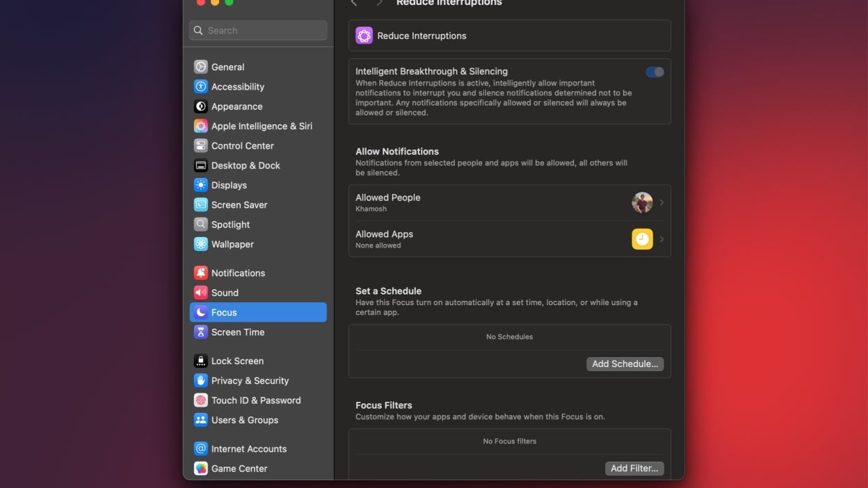
Task: Open Desktop & Dock icon
Action: point(201,165)
